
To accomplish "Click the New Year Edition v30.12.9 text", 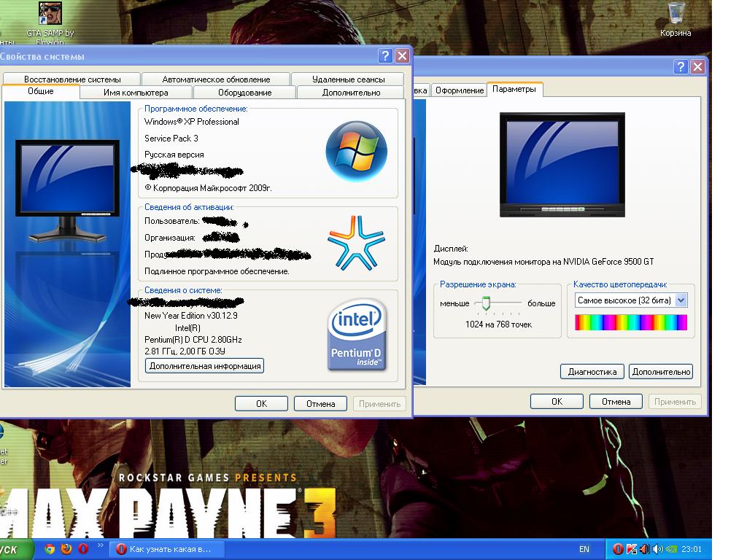I will coord(191,315).
